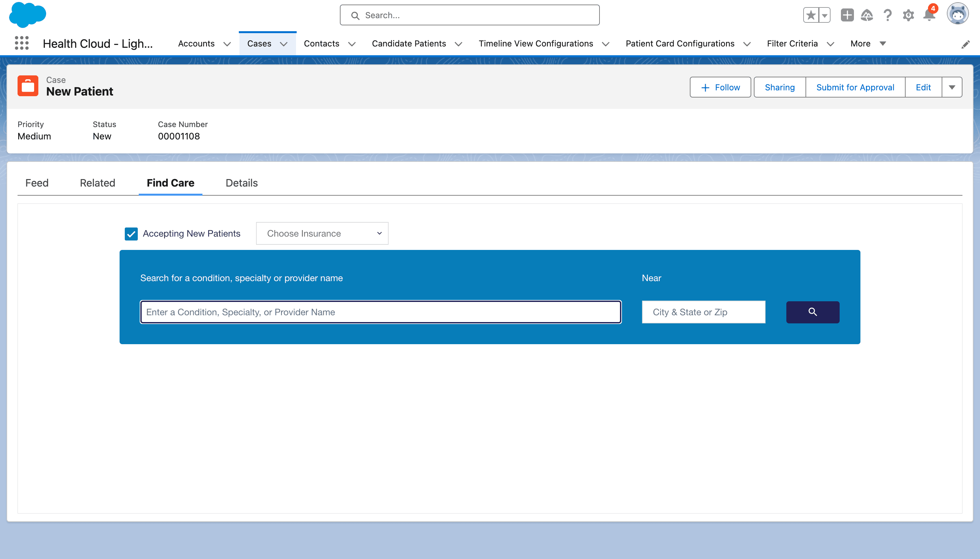980x559 pixels.
Task: Click the Salesforce cloud logo
Action: coord(27,15)
